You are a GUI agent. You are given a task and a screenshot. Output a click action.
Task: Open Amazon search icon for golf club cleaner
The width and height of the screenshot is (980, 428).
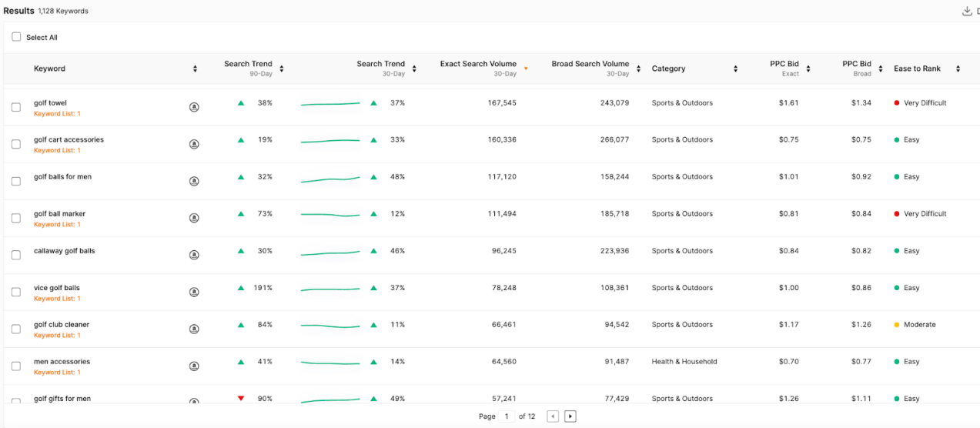(194, 329)
